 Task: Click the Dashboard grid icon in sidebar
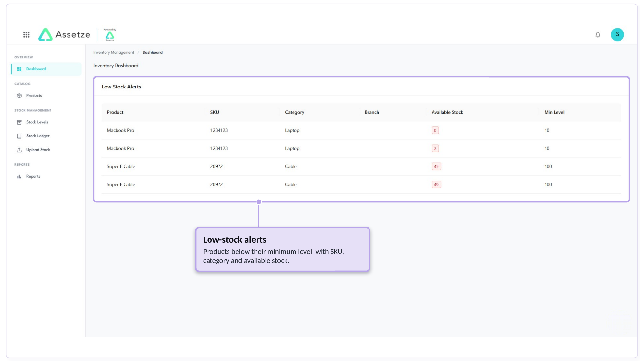[x=19, y=69]
